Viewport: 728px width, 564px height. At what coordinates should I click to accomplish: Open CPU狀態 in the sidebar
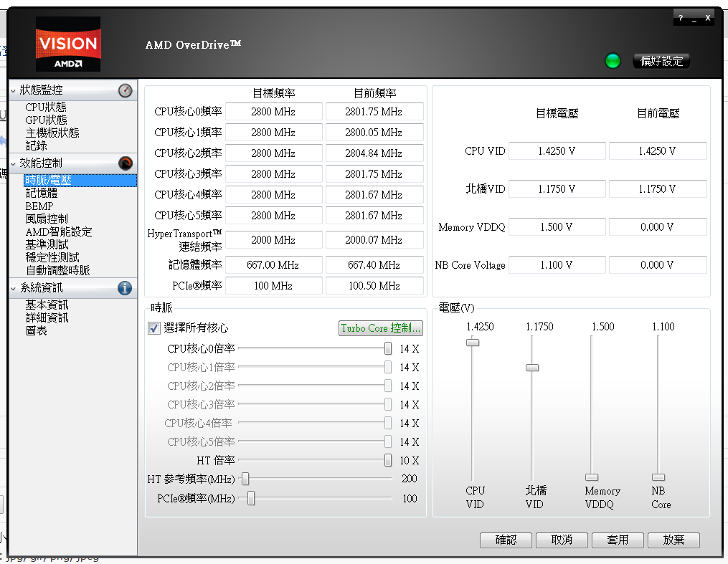[x=45, y=107]
